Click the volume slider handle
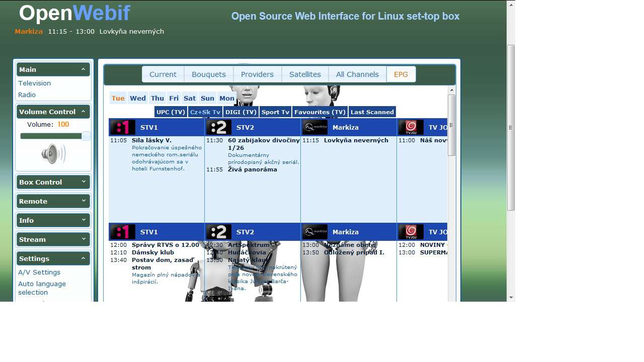This screenshot has height=362, width=644. click(86, 136)
